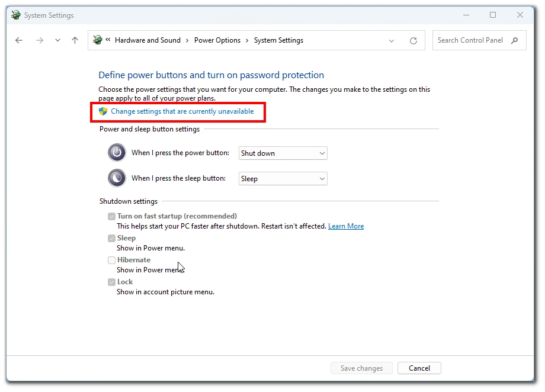Click the sleep button moon icon
The image size is (545, 392).
[117, 178]
